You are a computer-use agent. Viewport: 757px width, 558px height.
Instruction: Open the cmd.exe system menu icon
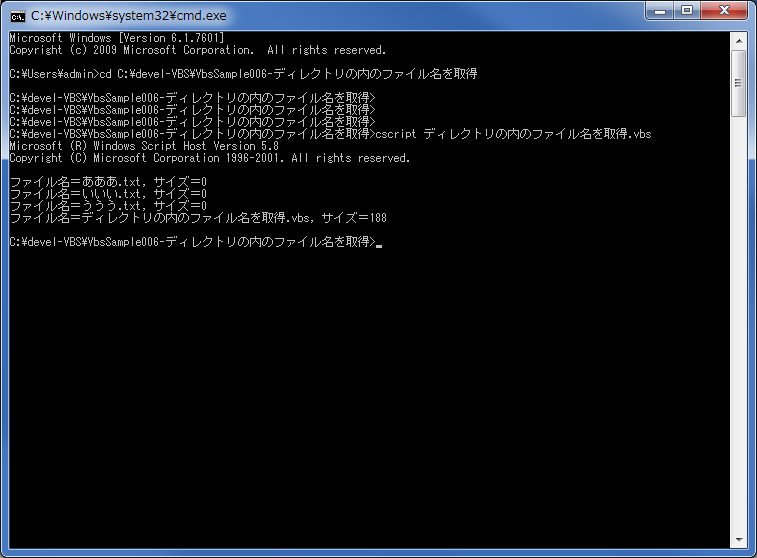click(18, 16)
